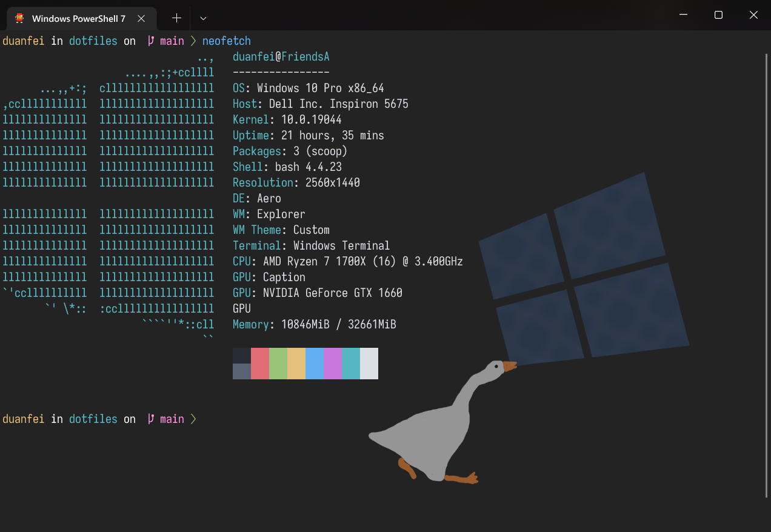Click 'main' branch name in last prompt
The height and width of the screenshot is (532, 771).
tap(172, 419)
